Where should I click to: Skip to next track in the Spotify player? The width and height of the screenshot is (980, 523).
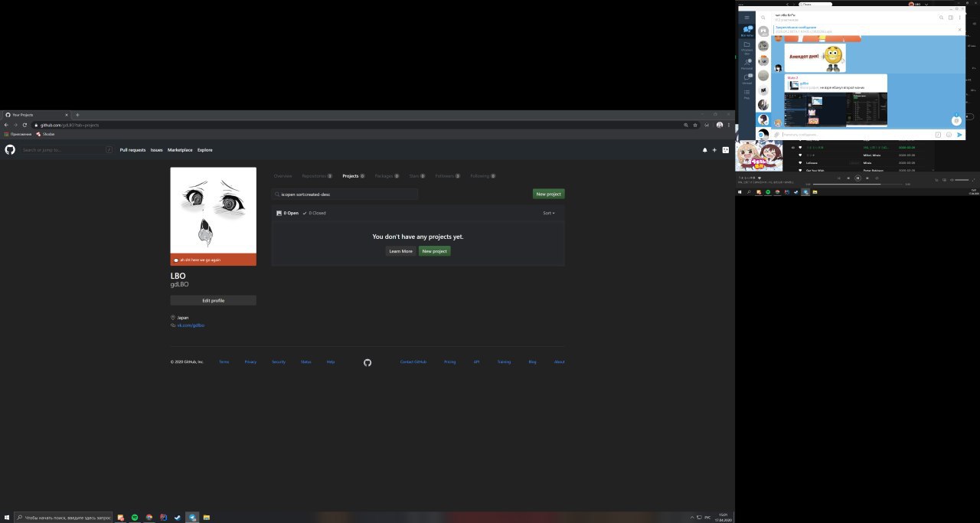point(867,178)
